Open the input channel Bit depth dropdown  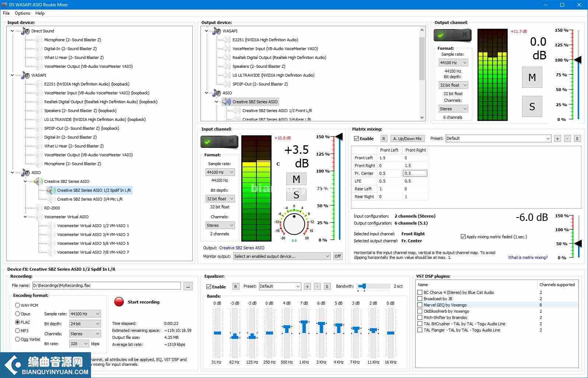point(220,199)
